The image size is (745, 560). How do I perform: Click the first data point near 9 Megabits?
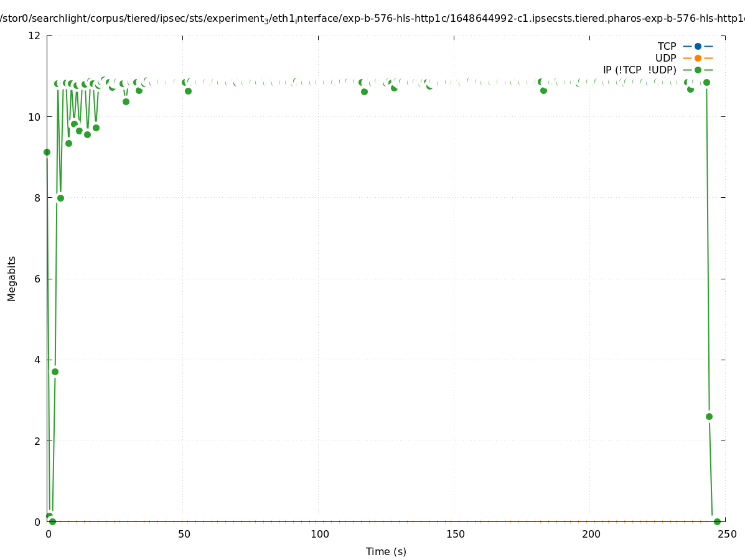click(x=47, y=152)
